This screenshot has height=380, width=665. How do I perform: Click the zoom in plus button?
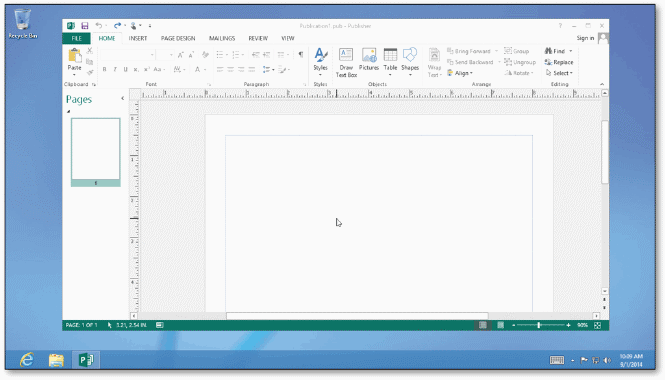pos(568,325)
